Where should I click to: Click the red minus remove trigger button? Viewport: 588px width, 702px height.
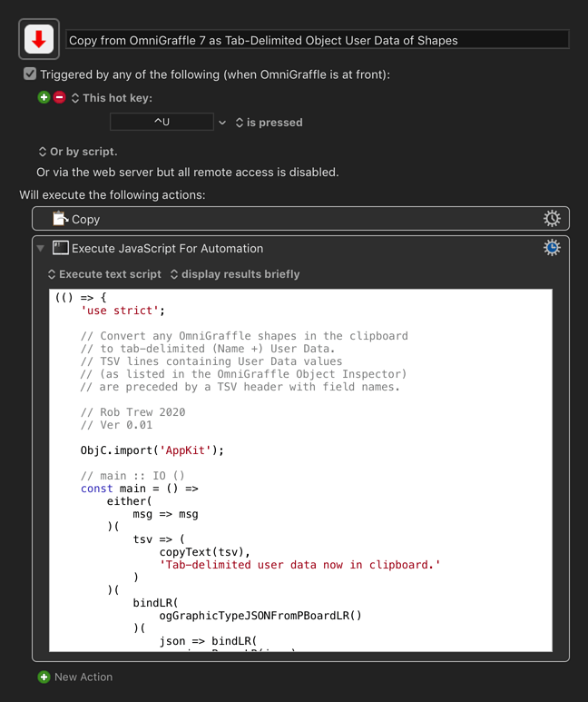point(59,97)
